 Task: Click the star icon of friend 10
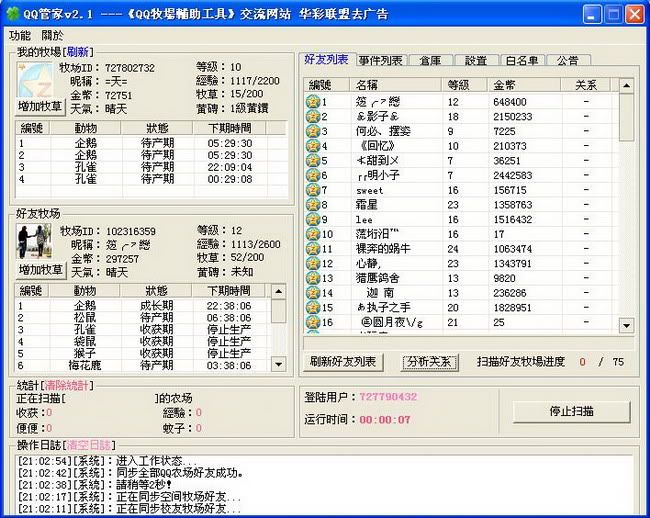(313, 234)
